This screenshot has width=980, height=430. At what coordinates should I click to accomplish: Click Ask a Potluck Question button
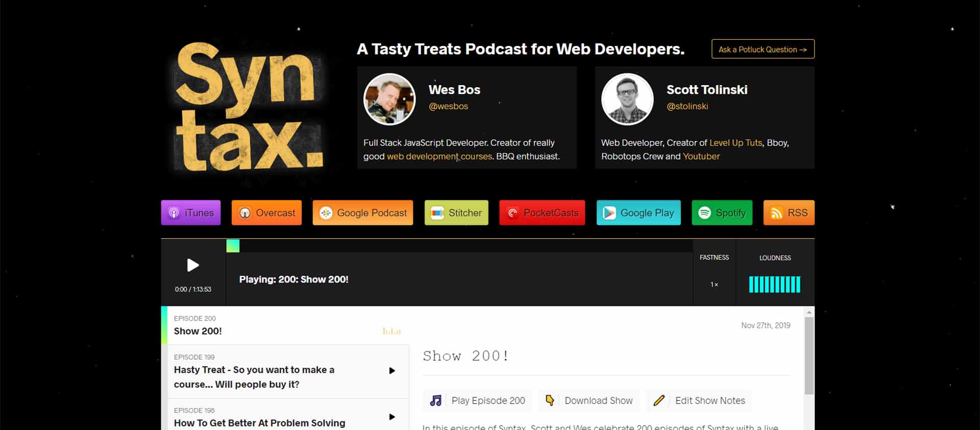[763, 49]
